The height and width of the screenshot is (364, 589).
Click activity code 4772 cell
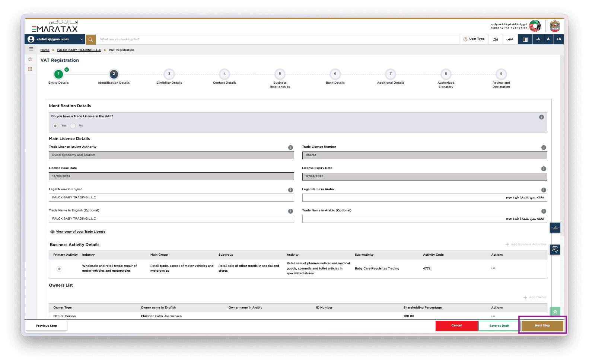coord(427,268)
